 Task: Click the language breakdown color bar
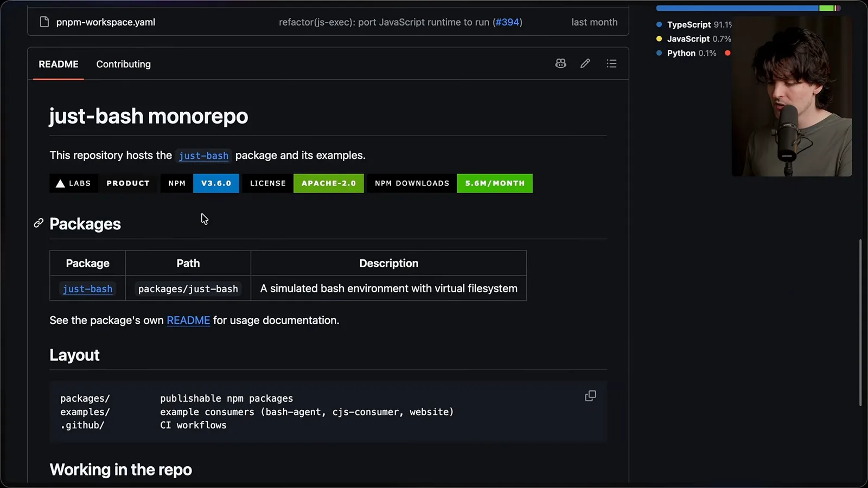click(x=748, y=8)
